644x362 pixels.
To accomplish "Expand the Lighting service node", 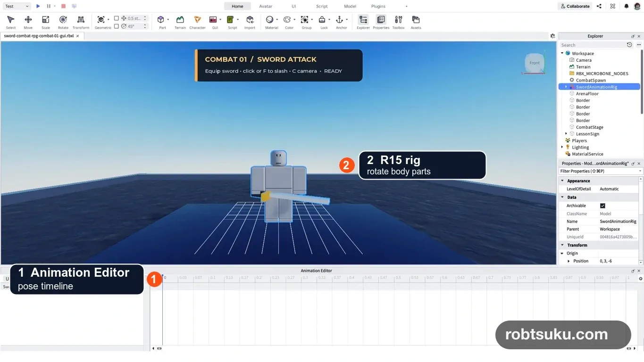I will click(562, 147).
